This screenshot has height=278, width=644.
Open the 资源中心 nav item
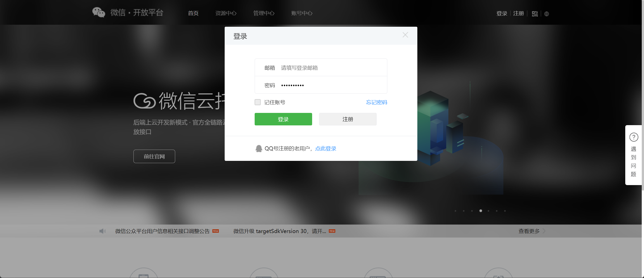(x=226, y=13)
